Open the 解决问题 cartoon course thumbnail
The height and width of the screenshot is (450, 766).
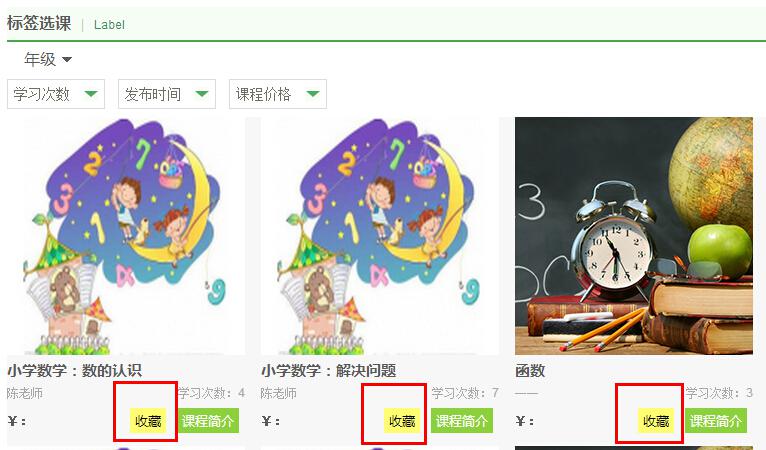click(380, 236)
